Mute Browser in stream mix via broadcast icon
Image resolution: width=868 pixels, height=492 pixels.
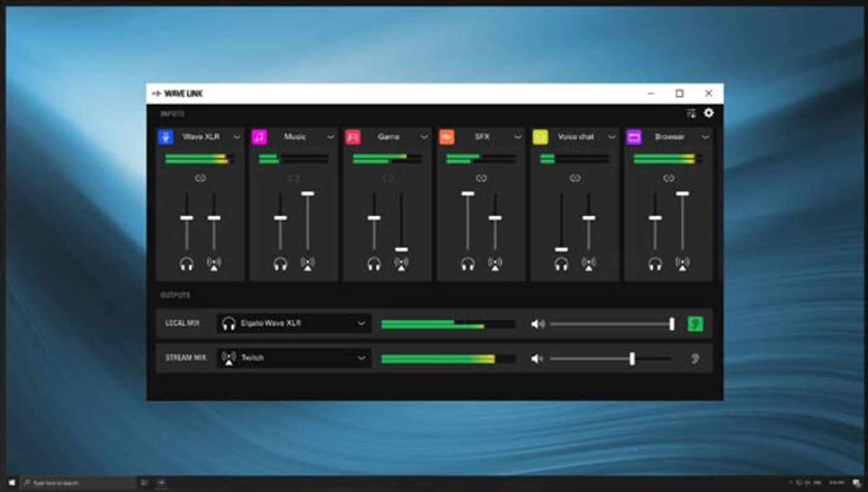pyautogui.click(x=682, y=264)
